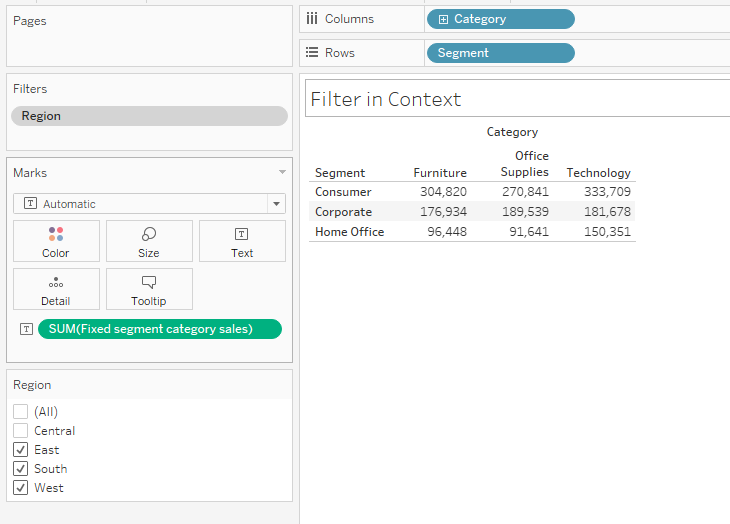Screen dimensions: 730x524
Task: Click the Color marks card button
Action: pyautogui.click(x=56, y=241)
